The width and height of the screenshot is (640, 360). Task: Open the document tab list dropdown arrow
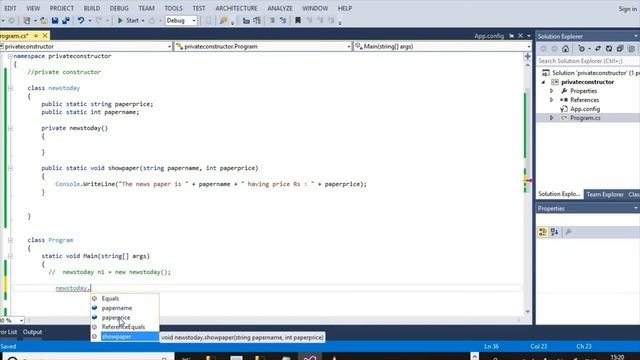(529, 36)
